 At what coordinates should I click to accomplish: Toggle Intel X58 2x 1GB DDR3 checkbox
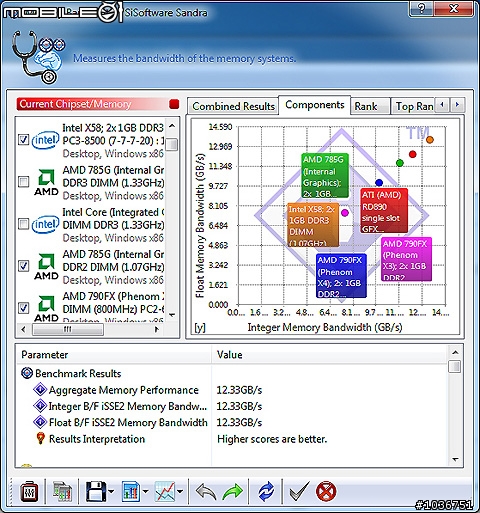[23, 140]
